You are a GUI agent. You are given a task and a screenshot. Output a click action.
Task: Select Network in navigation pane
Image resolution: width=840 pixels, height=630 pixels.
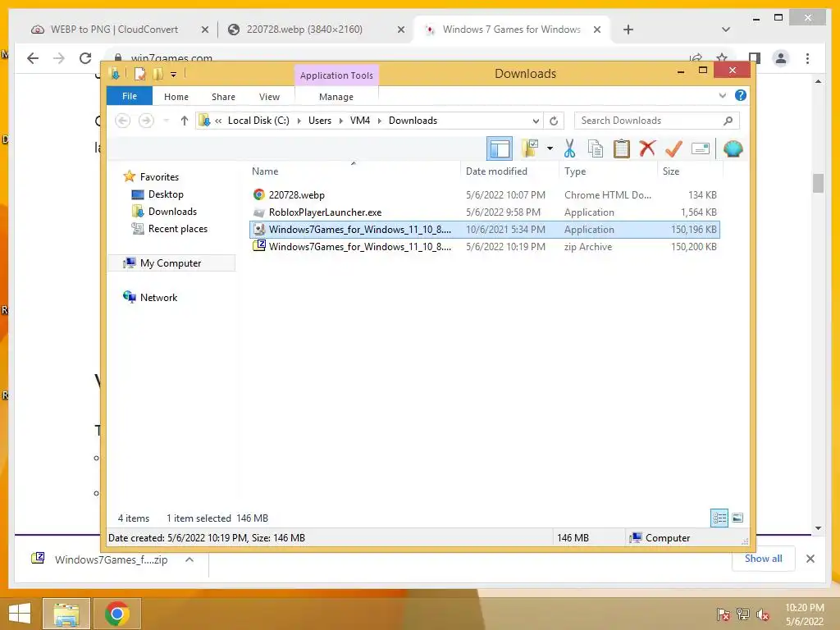pyautogui.click(x=150, y=297)
